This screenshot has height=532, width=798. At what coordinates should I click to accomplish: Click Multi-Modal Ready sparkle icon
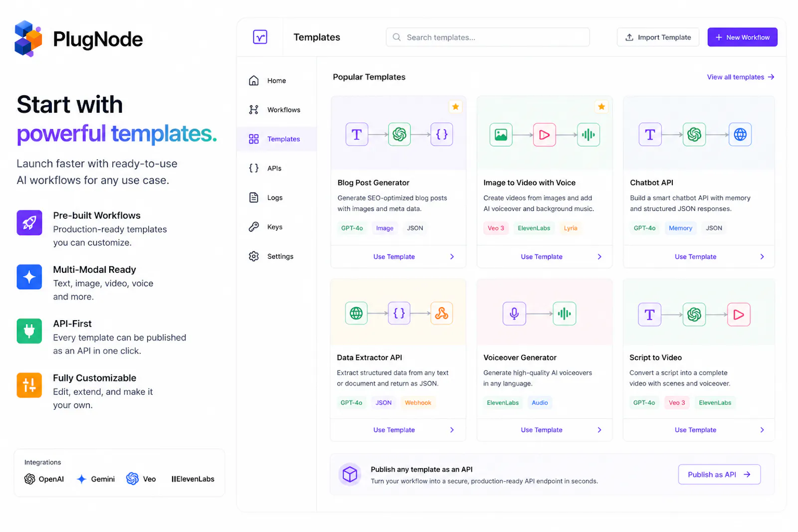coord(29,277)
